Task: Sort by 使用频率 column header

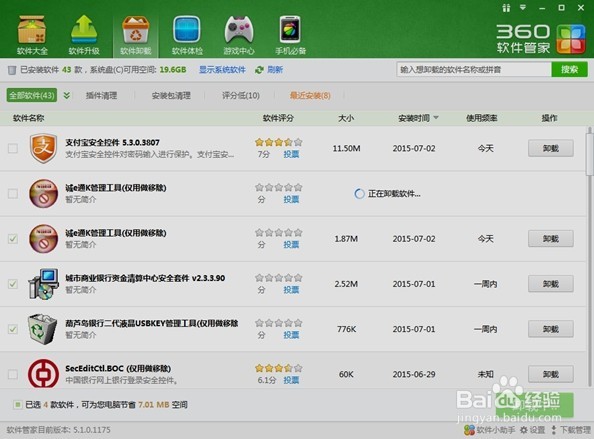Action: [481, 118]
